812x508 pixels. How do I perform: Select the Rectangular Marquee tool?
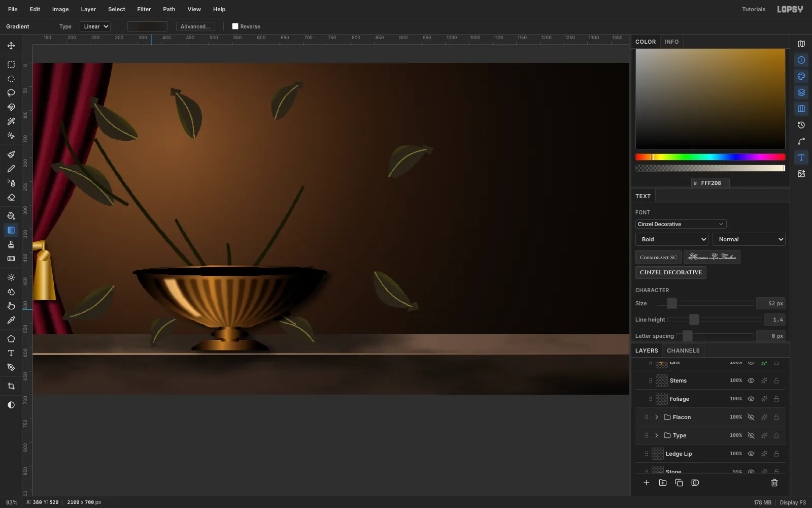pyautogui.click(x=11, y=65)
